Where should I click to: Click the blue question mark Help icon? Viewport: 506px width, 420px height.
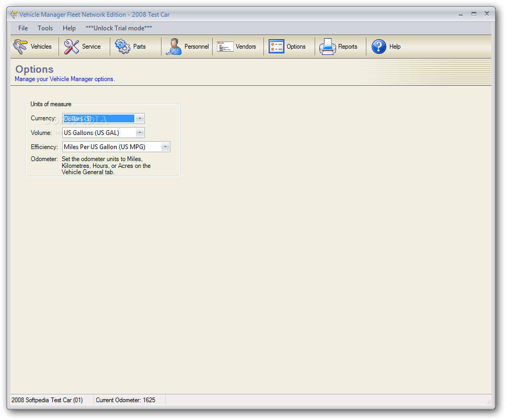tap(379, 47)
